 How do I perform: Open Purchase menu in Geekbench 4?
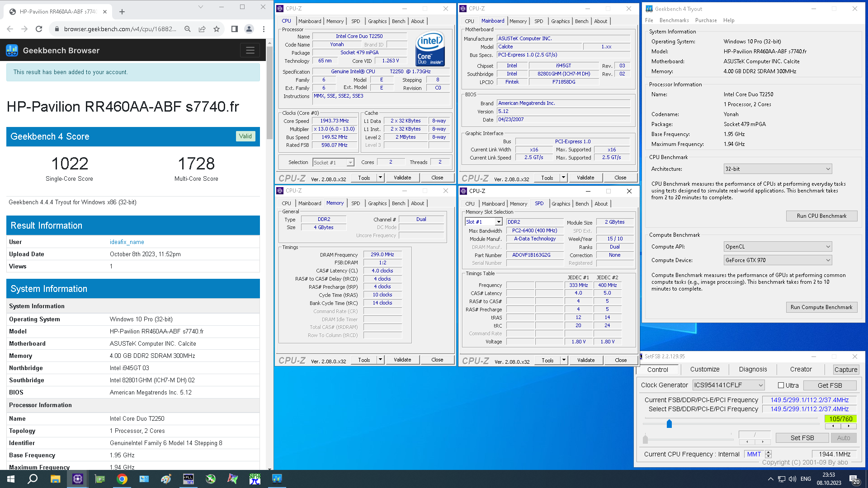click(706, 20)
